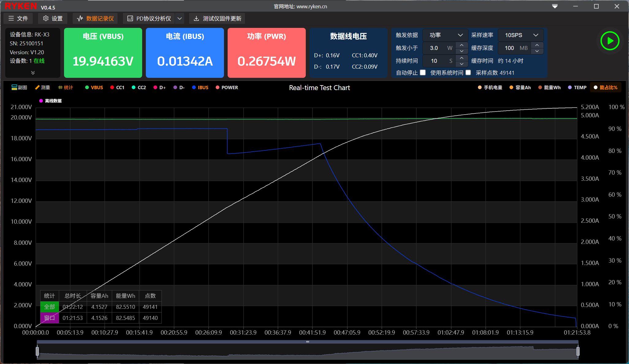Image resolution: width=629 pixels, height=364 pixels.
Task: Toggle VBUS series green legend dot
Action: coord(87,87)
